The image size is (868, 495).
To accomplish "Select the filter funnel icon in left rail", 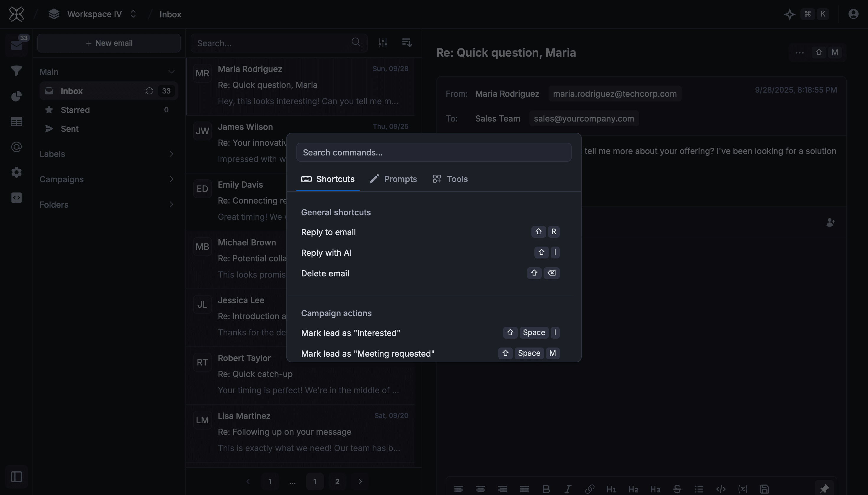I will (16, 71).
